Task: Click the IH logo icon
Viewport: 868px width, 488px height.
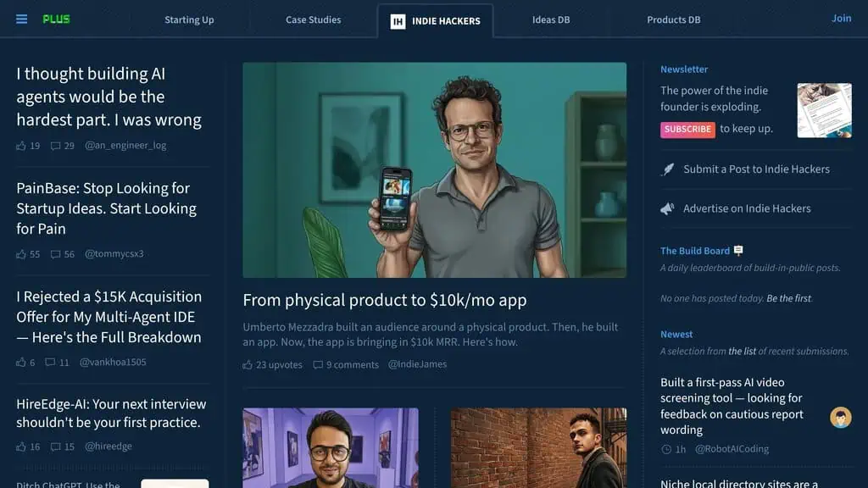Action: pos(398,21)
